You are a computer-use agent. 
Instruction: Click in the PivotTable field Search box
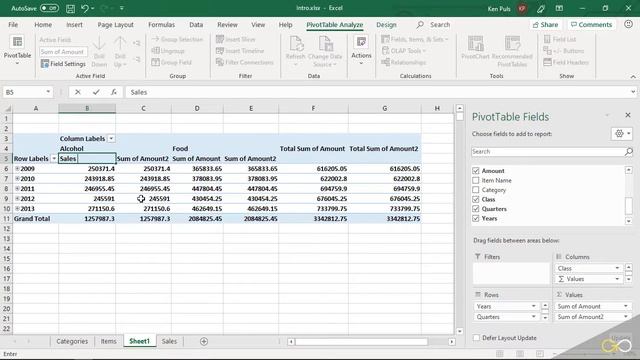547,151
